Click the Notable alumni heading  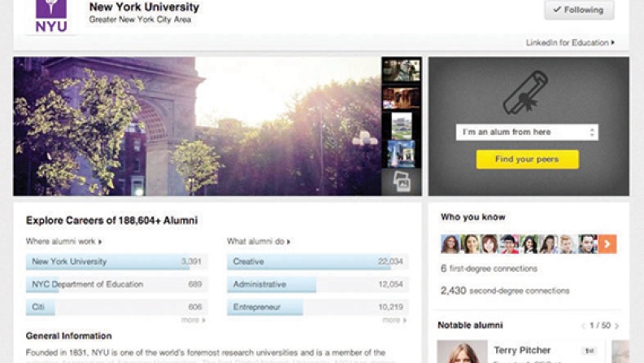coord(470,326)
